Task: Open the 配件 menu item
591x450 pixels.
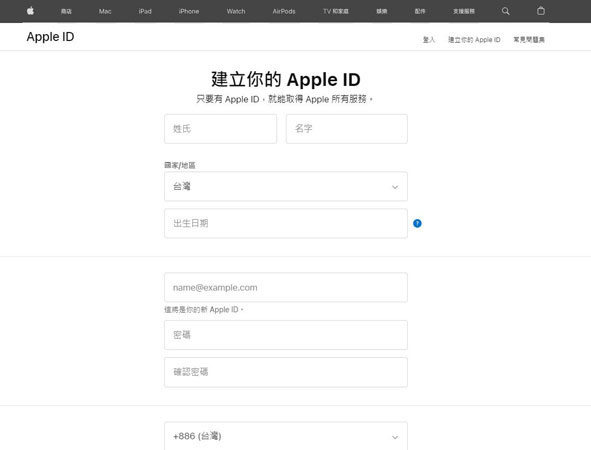Action: point(420,11)
